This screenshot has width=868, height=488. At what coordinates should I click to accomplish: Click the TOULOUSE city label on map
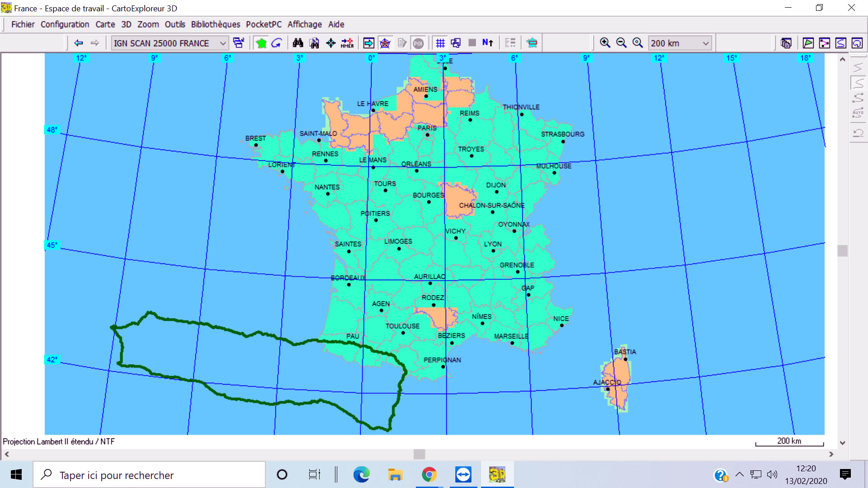[x=402, y=326]
